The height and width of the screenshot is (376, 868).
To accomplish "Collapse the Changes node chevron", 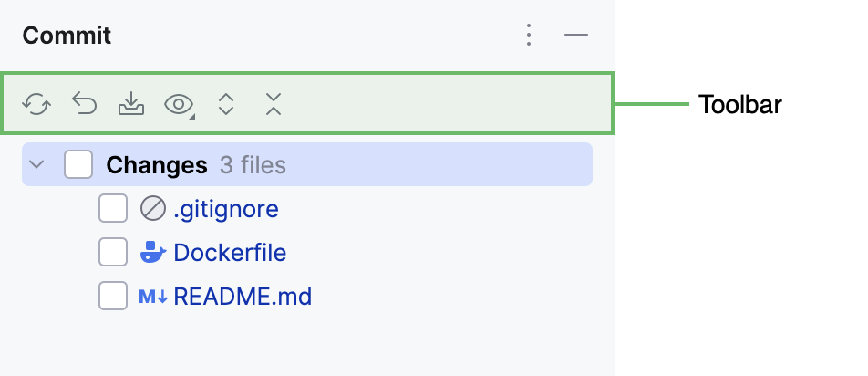I will tap(36, 165).
